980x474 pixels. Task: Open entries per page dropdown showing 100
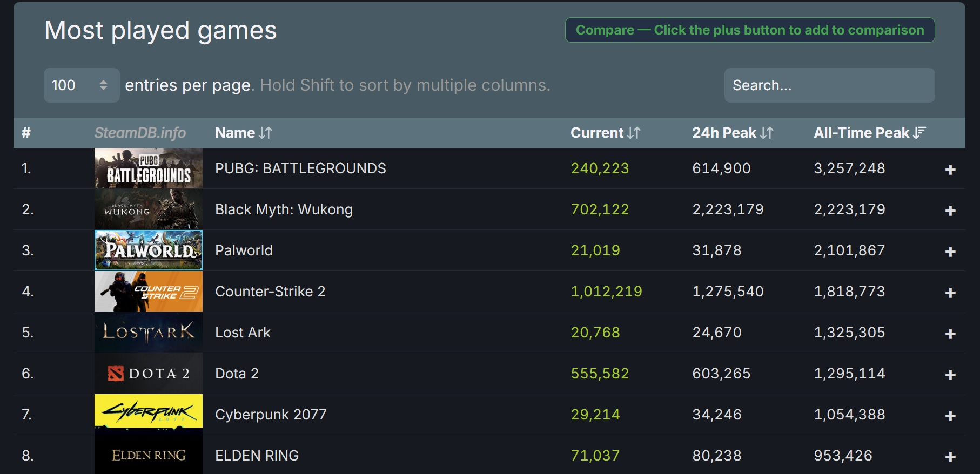(82, 85)
